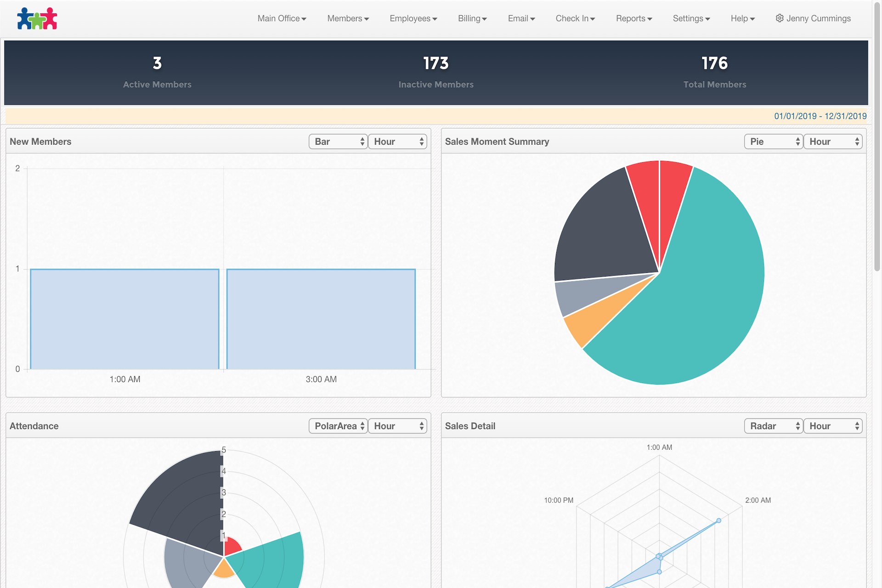Click the 10:00 PM radar axis label
Viewport: 882px width, 588px height.
[559, 500]
